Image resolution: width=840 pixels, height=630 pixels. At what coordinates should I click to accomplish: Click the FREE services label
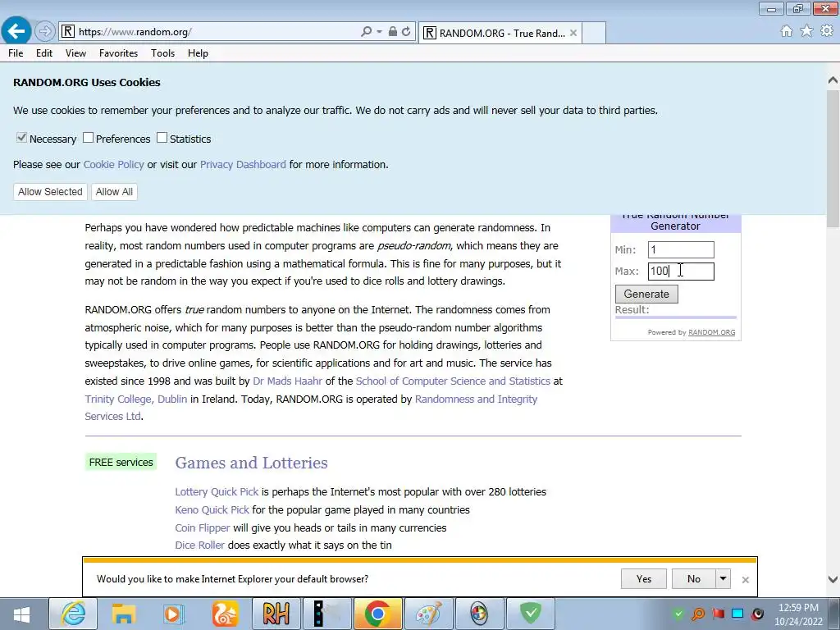click(x=121, y=463)
